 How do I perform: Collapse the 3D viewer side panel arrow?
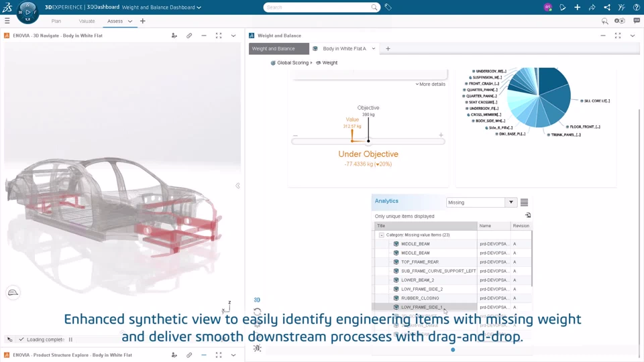pos(237,186)
